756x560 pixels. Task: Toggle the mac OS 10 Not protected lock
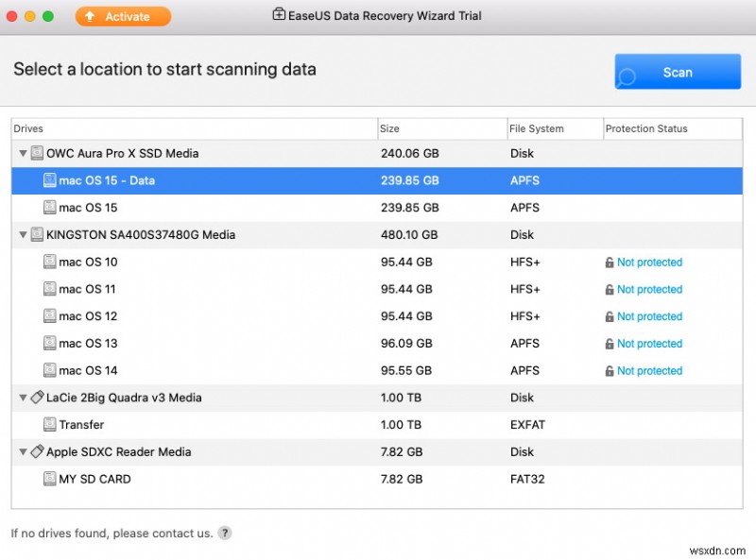[610, 263]
